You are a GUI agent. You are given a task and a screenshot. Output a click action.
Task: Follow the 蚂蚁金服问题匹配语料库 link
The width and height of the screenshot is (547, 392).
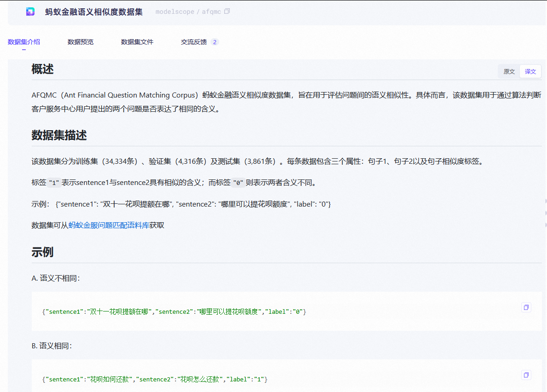[x=109, y=225]
